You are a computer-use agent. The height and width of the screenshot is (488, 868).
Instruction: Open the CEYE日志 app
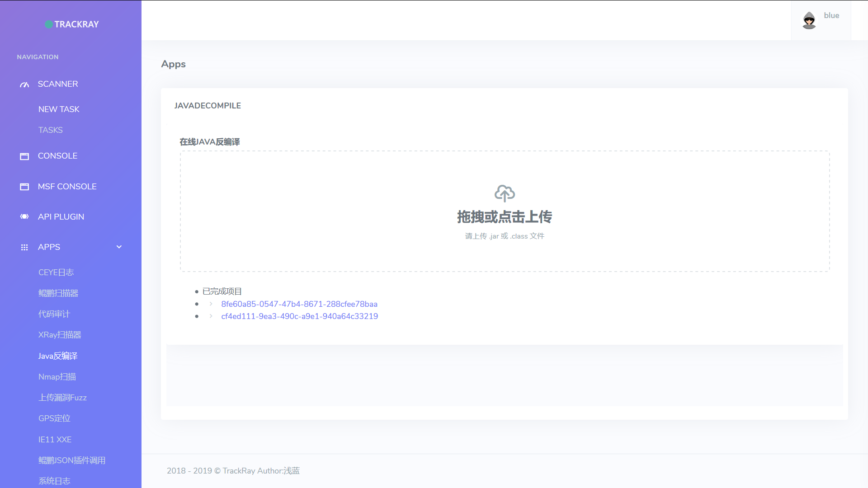[56, 272]
